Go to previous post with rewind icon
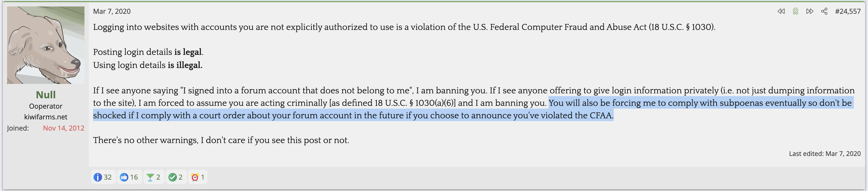The height and width of the screenshot is (191, 868). click(x=781, y=11)
